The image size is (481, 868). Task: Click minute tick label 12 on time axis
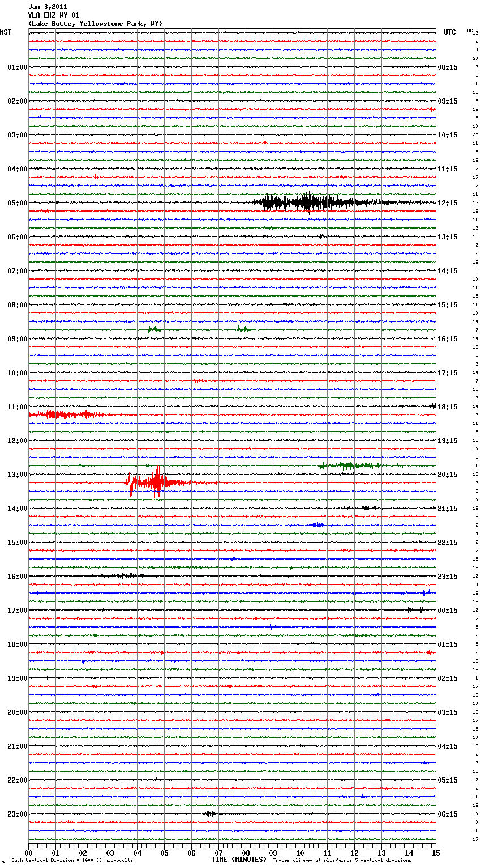pos(354,853)
